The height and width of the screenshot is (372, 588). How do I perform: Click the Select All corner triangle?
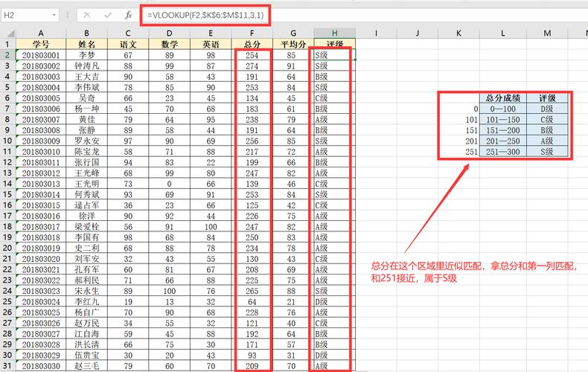pyautogui.click(x=7, y=33)
